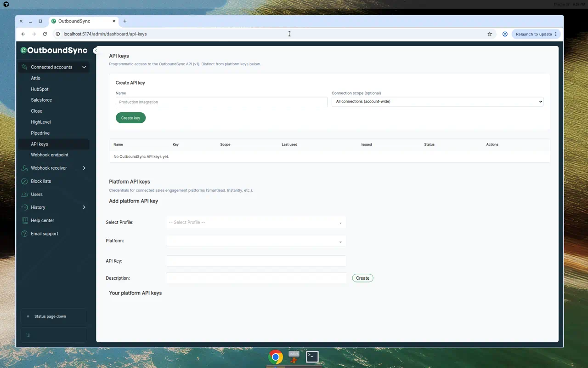
Task: Open the Platform dropdown
Action: [256, 241]
